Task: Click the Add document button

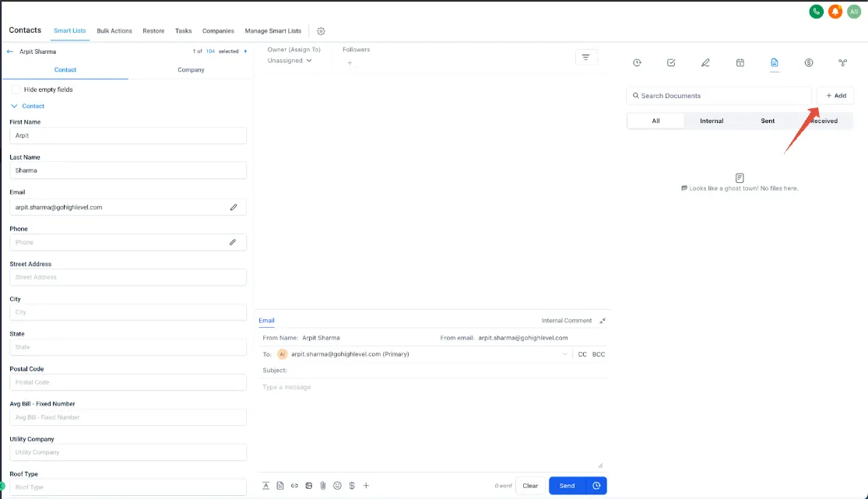Action: (835, 96)
